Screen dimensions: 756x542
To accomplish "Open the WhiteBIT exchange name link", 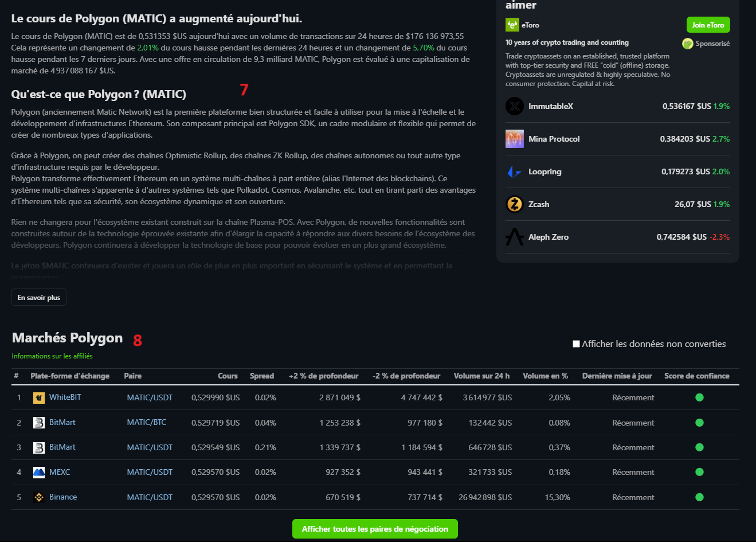I will pos(65,397).
